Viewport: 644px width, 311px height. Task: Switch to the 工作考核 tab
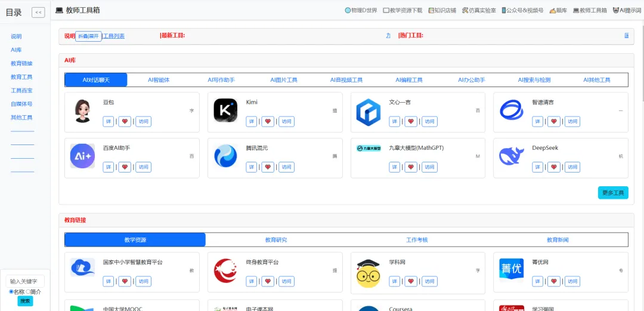point(417,240)
